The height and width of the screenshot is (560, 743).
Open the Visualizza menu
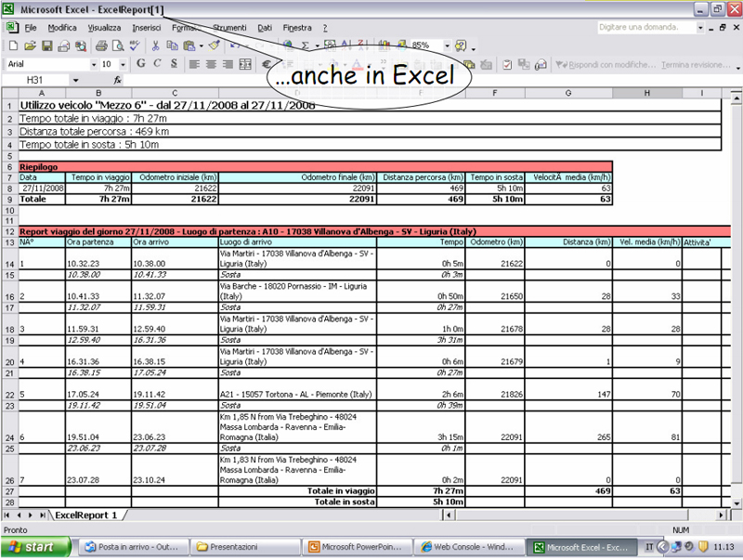(104, 28)
